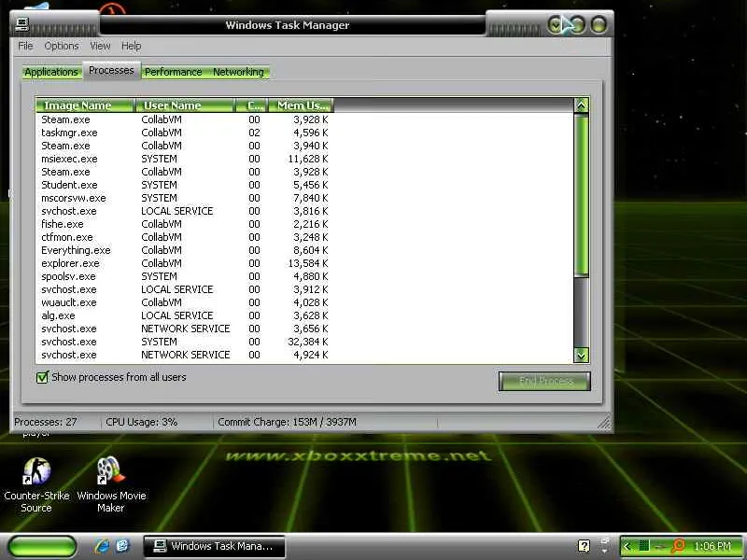The height and width of the screenshot is (560, 747).
Task: Select the Student.exe process
Action: (x=185, y=185)
